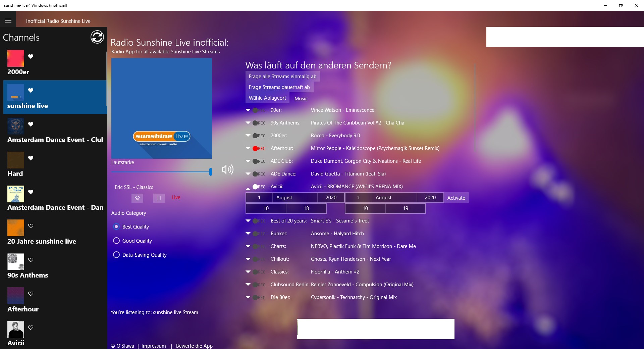Open the 90s Anthems channel cover
Viewport: 644px width, 349px height.
(16, 262)
